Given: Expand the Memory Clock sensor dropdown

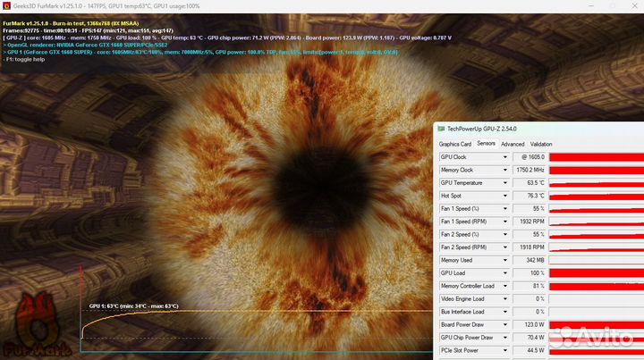Looking at the screenshot, I should [505, 170].
